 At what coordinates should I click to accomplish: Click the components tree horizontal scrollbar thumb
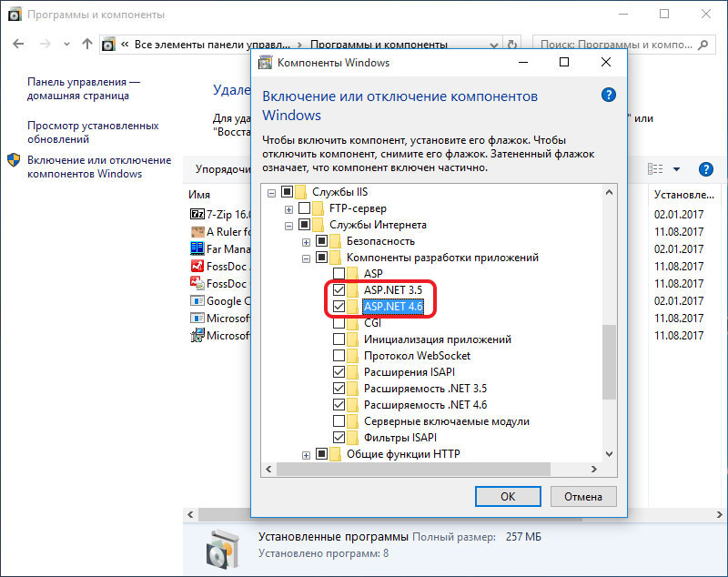tap(413, 469)
